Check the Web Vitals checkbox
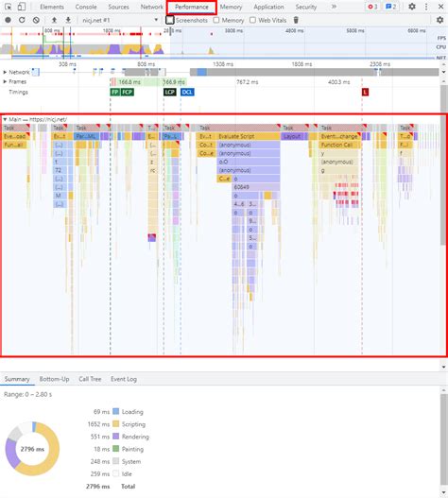The width and height of the screenshot is (448, 498). (252, 20)
